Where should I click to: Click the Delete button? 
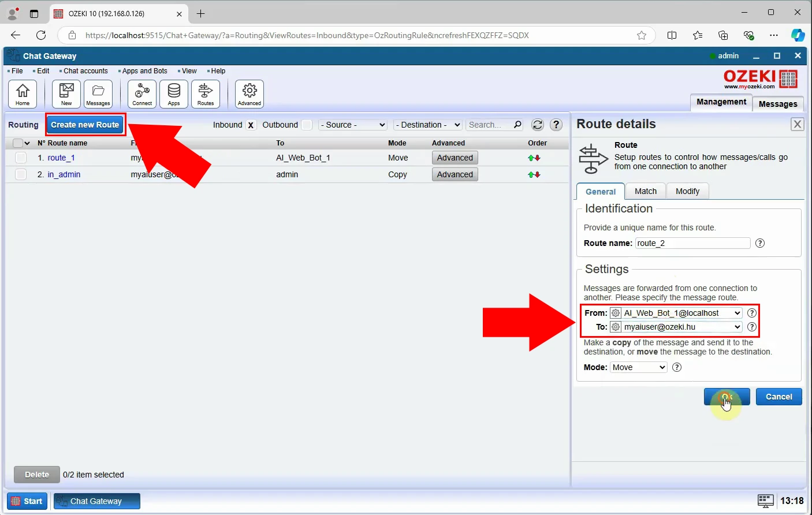click(37, 475)
